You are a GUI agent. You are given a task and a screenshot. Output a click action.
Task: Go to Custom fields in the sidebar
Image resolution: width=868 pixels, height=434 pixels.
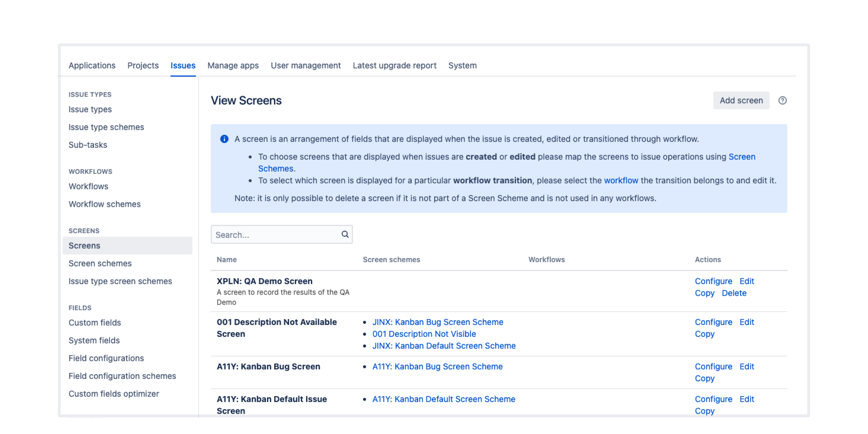(x=94, y=323)
